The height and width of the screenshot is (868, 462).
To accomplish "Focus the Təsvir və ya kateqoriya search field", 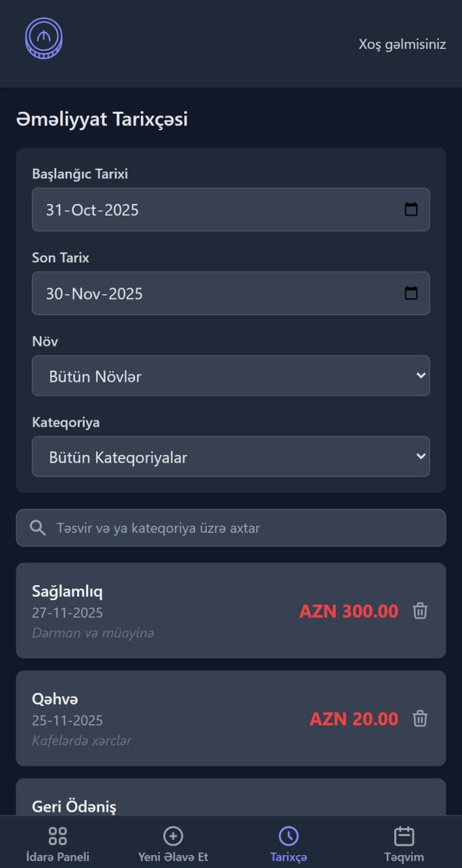I will coord(231,527).
